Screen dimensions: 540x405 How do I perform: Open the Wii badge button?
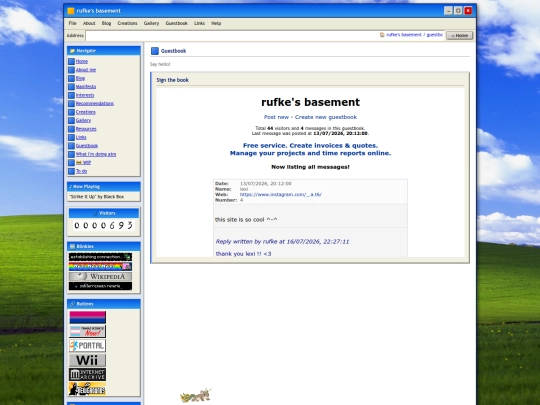(x=87, y=360)
